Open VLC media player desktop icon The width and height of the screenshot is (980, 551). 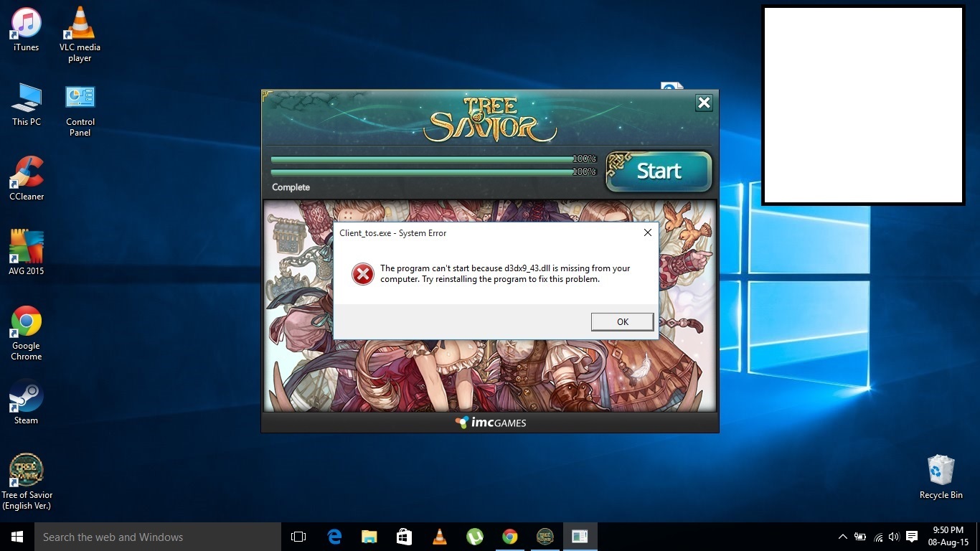click(x=80, y=33)
